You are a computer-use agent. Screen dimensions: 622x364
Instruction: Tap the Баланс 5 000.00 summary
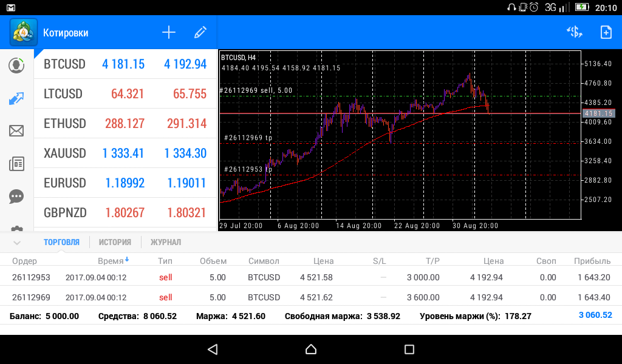pos(44,316)
